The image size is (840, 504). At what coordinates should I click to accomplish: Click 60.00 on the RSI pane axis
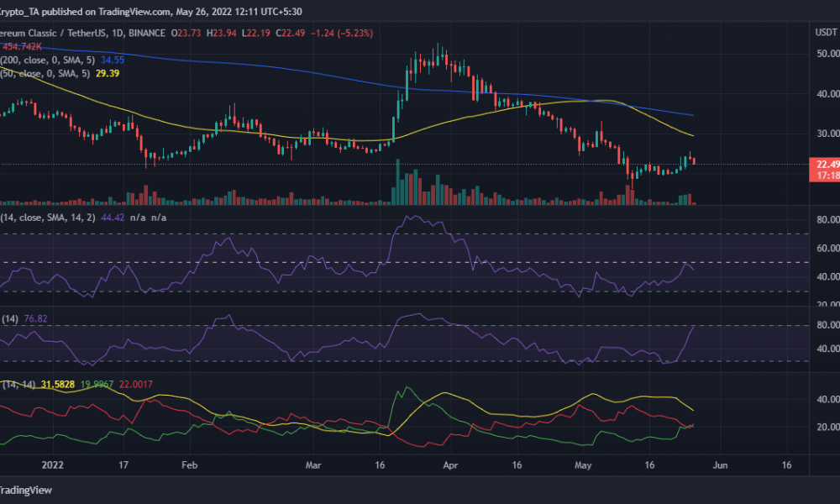pyautogui.click(x=827, y=248)
